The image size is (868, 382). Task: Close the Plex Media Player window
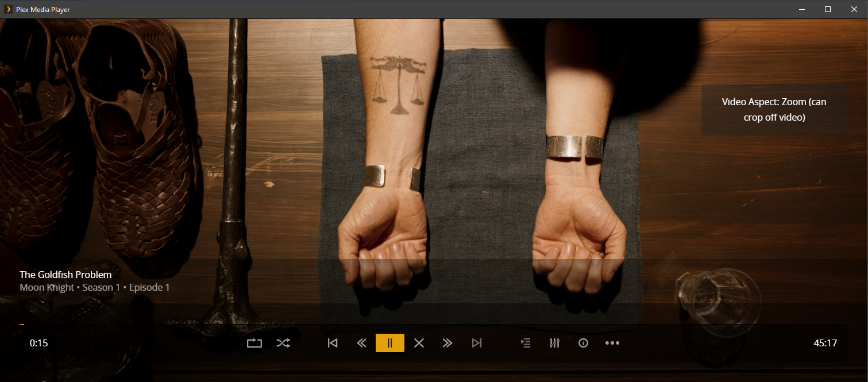[x=854, y=9]
